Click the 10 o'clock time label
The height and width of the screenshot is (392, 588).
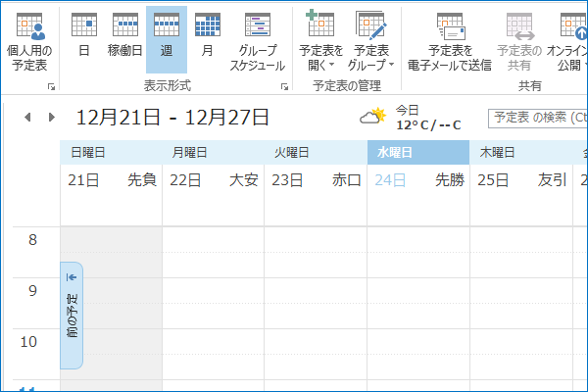click(x=28, y=342)
